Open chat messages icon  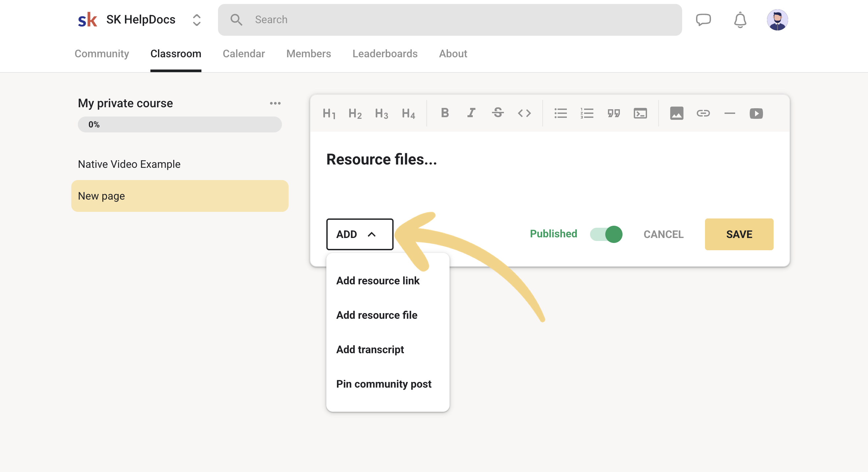[x=703, y=20]
